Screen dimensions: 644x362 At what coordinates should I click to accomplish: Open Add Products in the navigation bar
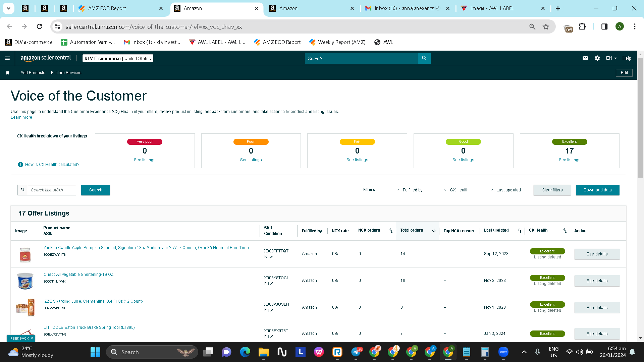[x=33, y=73]
